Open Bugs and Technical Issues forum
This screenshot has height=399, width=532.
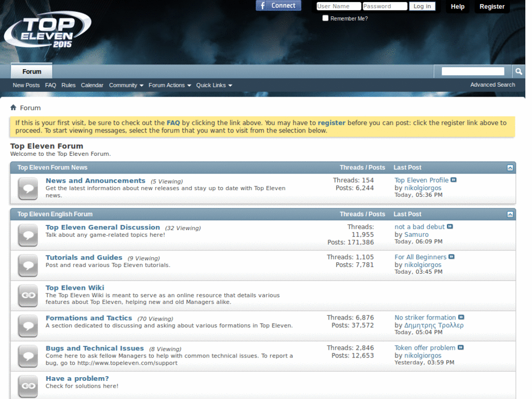(x=95, y=348)
